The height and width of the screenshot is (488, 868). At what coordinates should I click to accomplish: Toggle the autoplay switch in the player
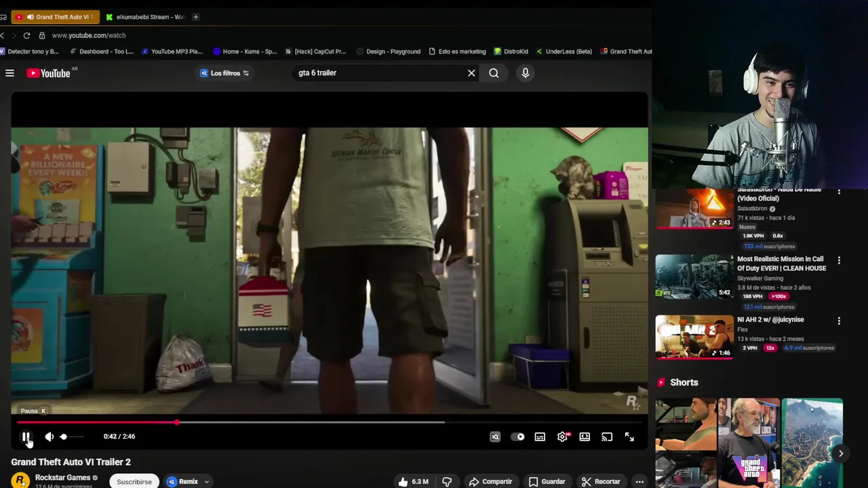517,437
